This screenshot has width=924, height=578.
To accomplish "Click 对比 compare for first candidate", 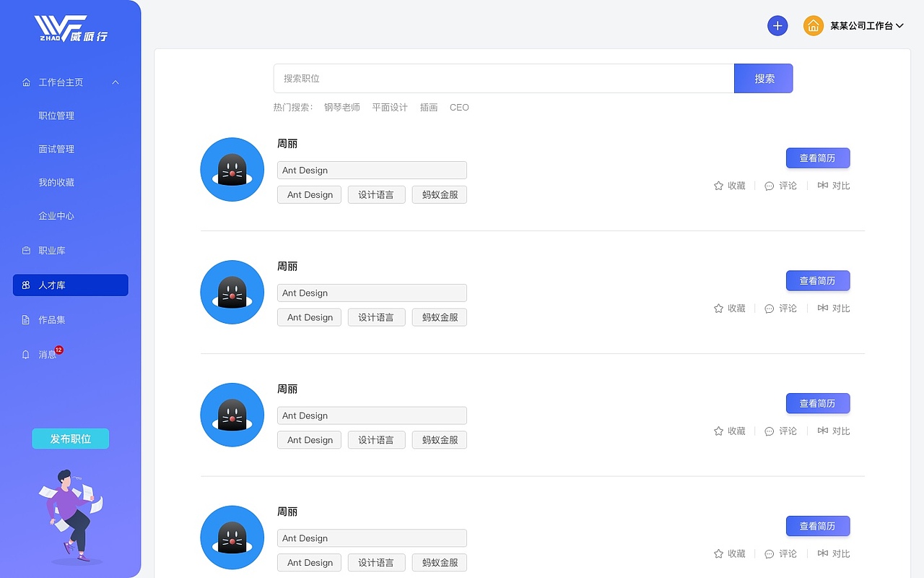I will [834, 186].
